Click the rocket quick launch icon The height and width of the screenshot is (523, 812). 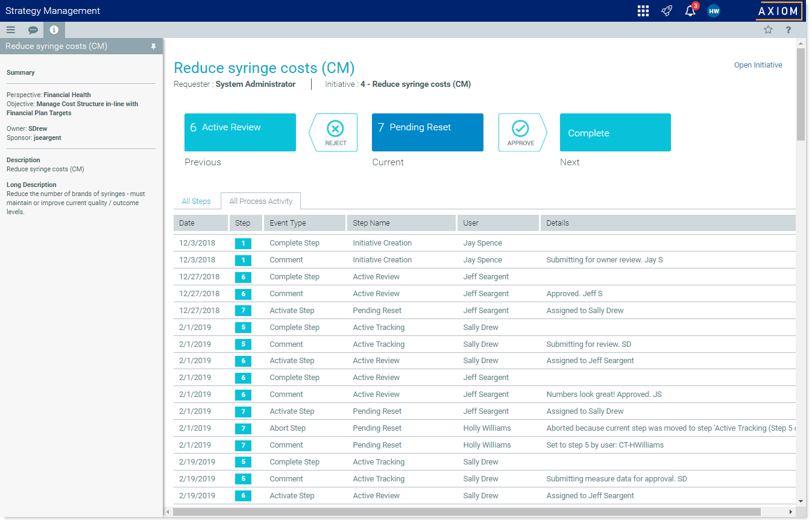[667, 11]
